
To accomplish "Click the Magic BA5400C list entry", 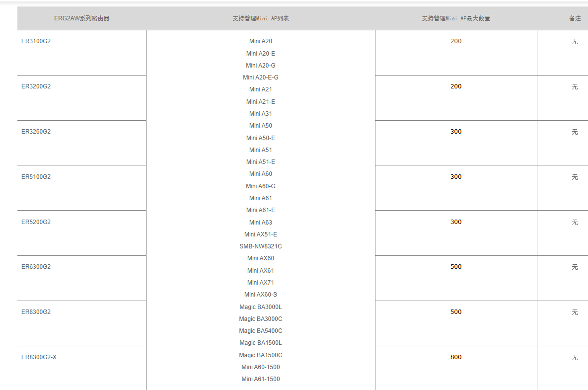I will pos(260,331).
